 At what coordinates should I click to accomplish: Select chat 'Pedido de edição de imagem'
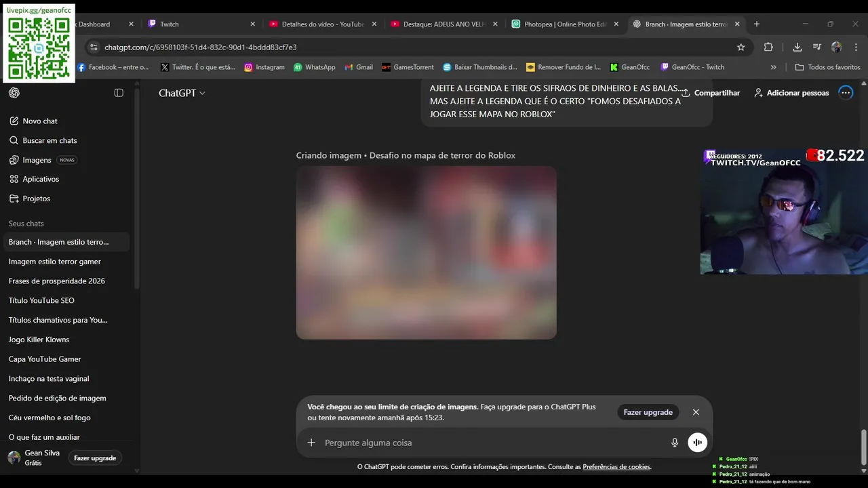65,398
